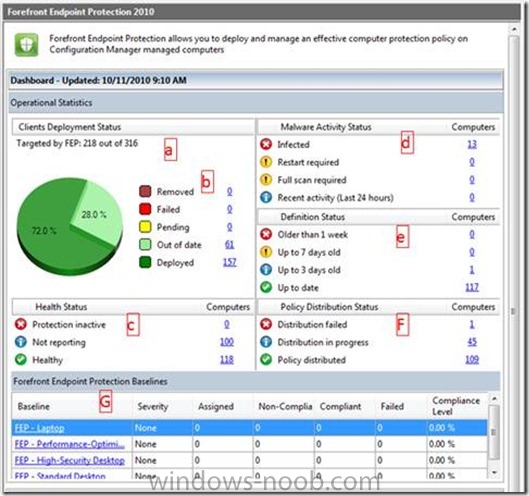Click the Policy distributed check icon
Screen dimensions: 529x496
pos(266,359)
